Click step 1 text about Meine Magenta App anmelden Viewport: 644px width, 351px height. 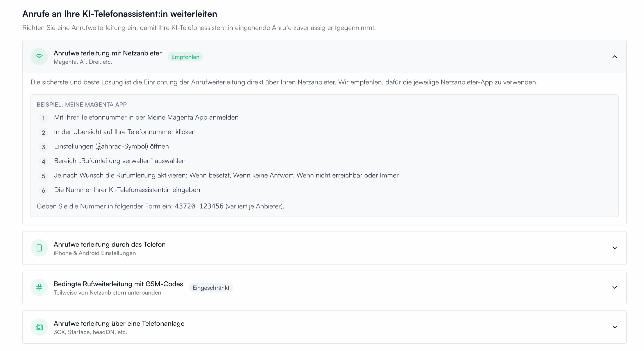[x=146, y=118]
